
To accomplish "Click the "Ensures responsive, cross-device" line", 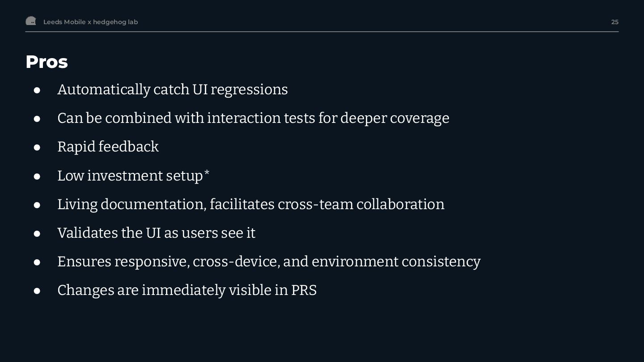I will point(269,261).
